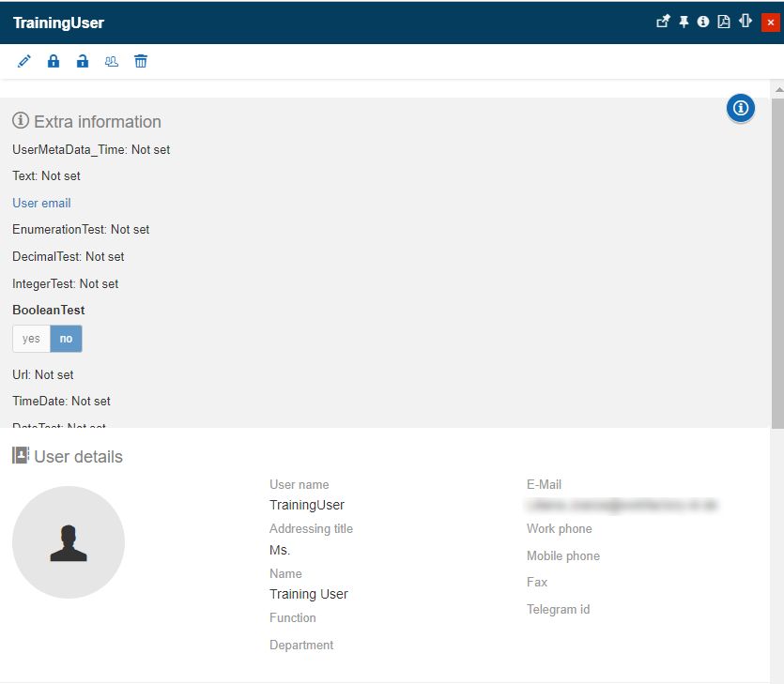Click the trash can delete icon

[x=141, y=62]
